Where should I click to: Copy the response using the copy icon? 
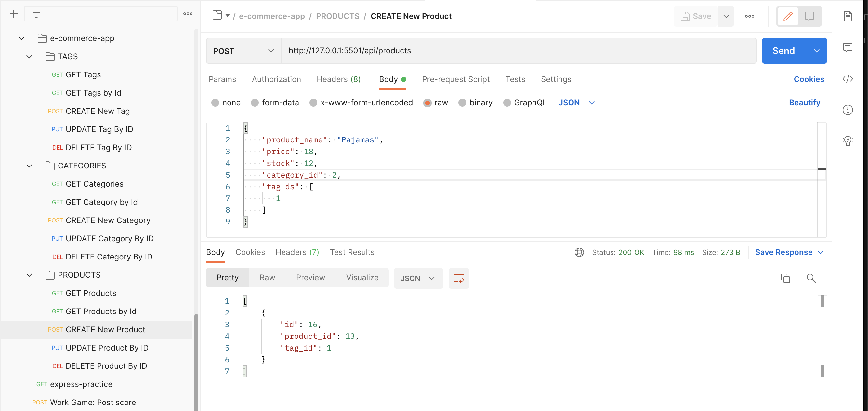(x=785, y=278)
